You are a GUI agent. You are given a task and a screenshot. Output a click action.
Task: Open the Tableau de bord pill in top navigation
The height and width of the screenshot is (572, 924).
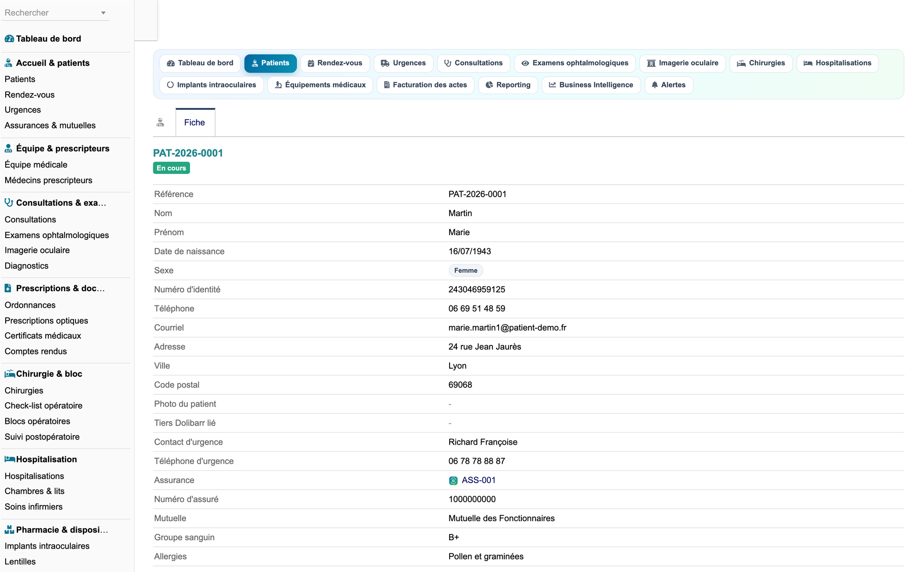point(200,63)
